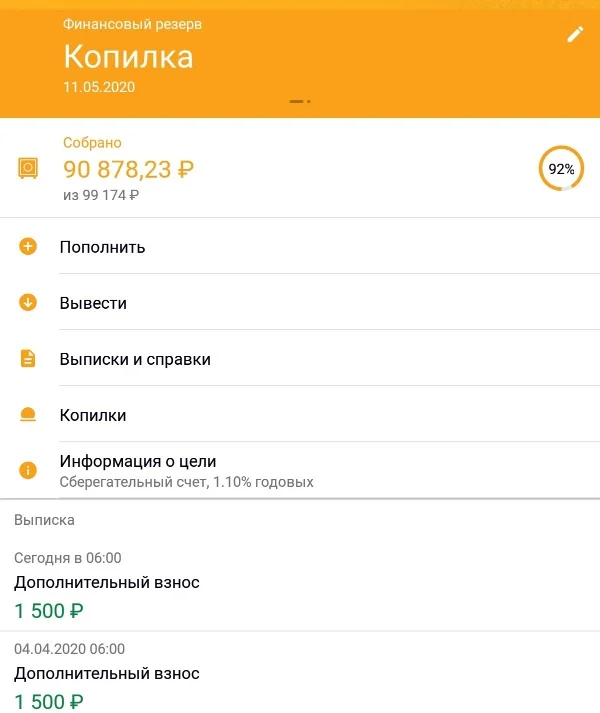Tap the 92% circular progress indicator
Screen dimensions: 600x713
(561, 169)
